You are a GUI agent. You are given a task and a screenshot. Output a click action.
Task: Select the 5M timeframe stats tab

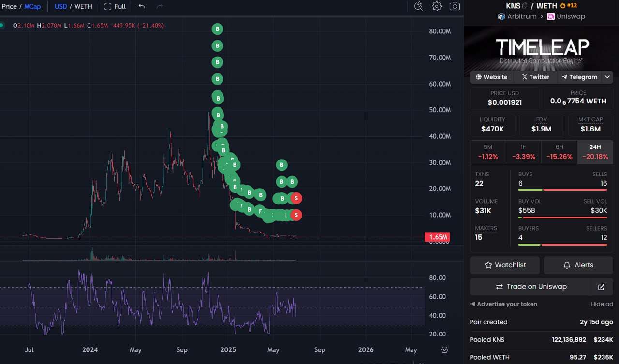pos(488,152)
